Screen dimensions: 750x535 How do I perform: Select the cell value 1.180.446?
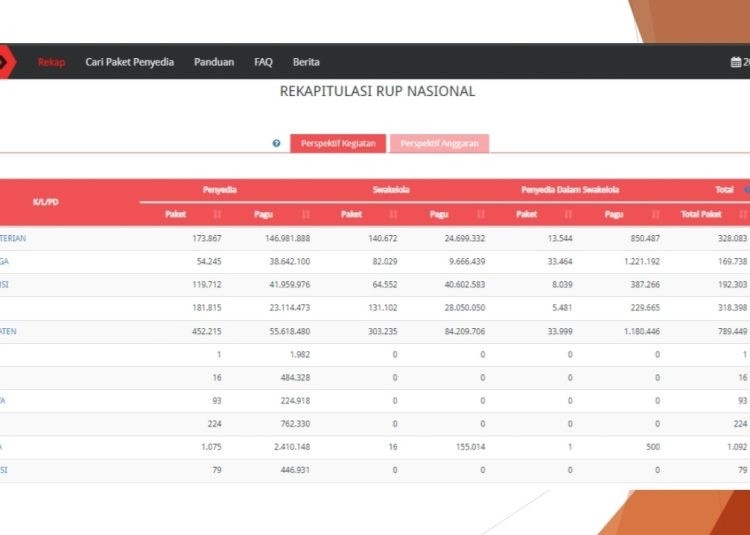pyautogui.click(x=642, y=331)
